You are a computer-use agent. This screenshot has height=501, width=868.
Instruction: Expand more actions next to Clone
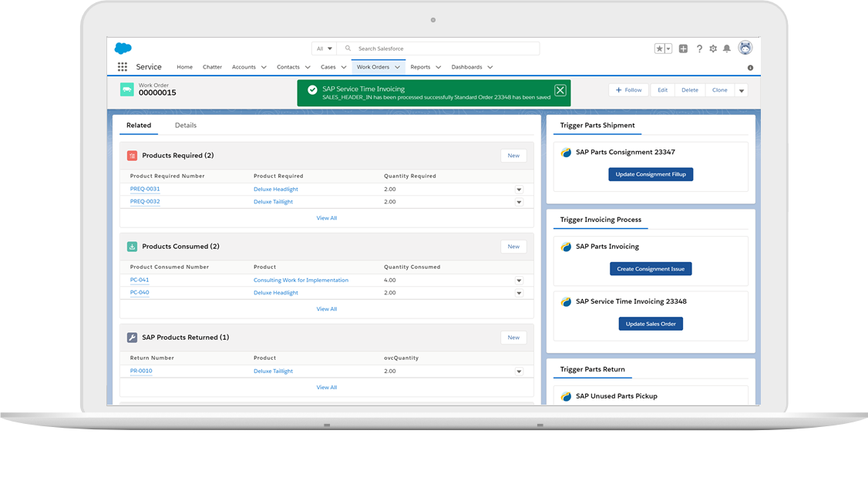(742, 90)
